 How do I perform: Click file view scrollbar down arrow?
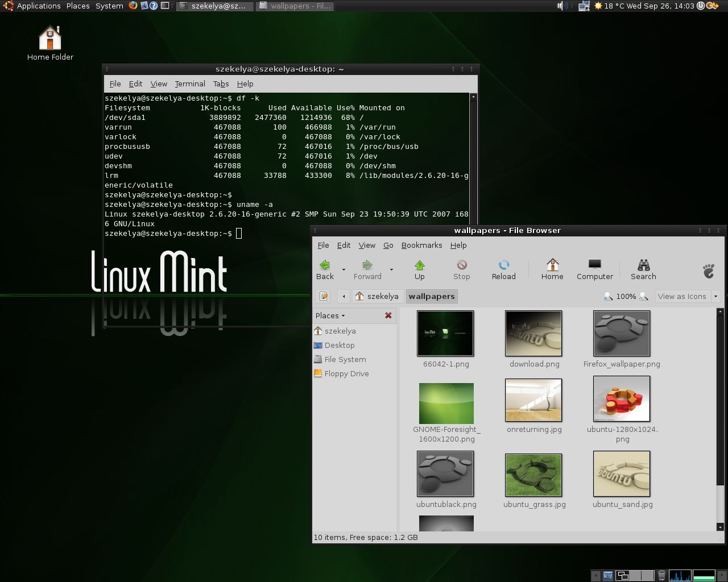[x=720, y=527]
